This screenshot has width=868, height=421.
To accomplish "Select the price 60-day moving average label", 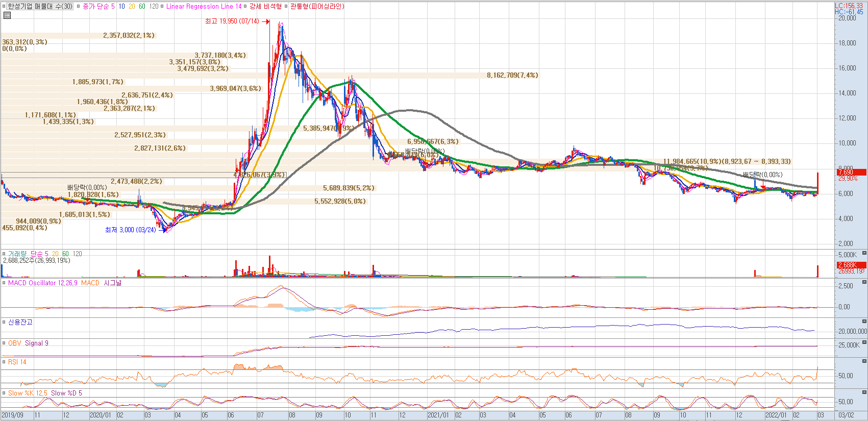I will pyautogui.click(x=142, y=7).
